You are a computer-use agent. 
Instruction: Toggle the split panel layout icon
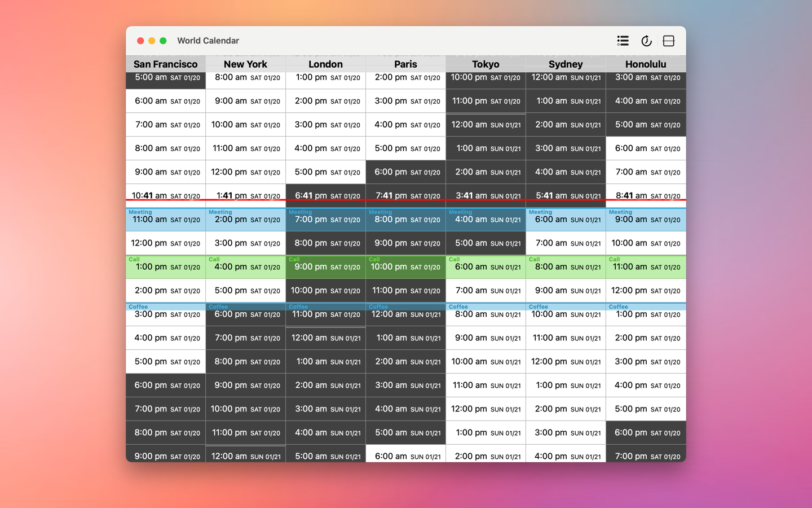coord(669,41)
